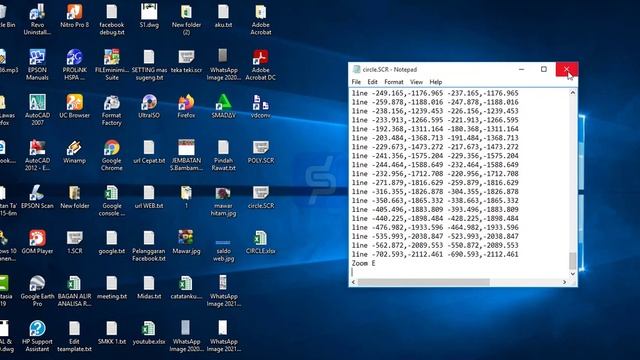Click the vertical scrollbar thumb in Notepad
The height and width of the screenshot is (360, 640).
[572, 261]
